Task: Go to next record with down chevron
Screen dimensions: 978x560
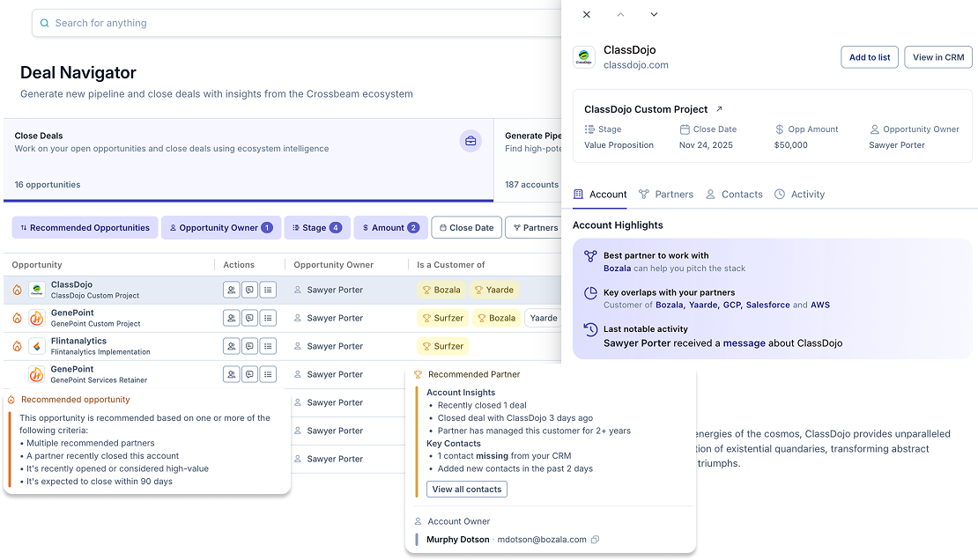Action: (654, 14)
